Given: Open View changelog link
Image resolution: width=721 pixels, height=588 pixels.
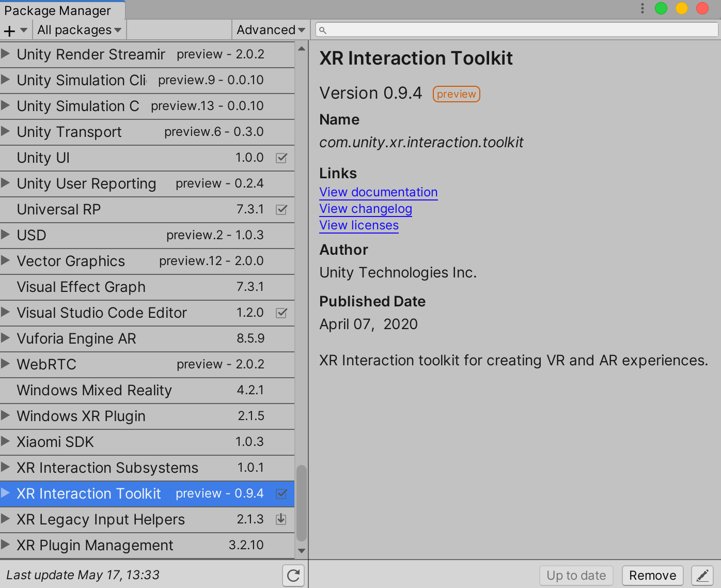Looking at the screenshot, I should click(366, 209).
